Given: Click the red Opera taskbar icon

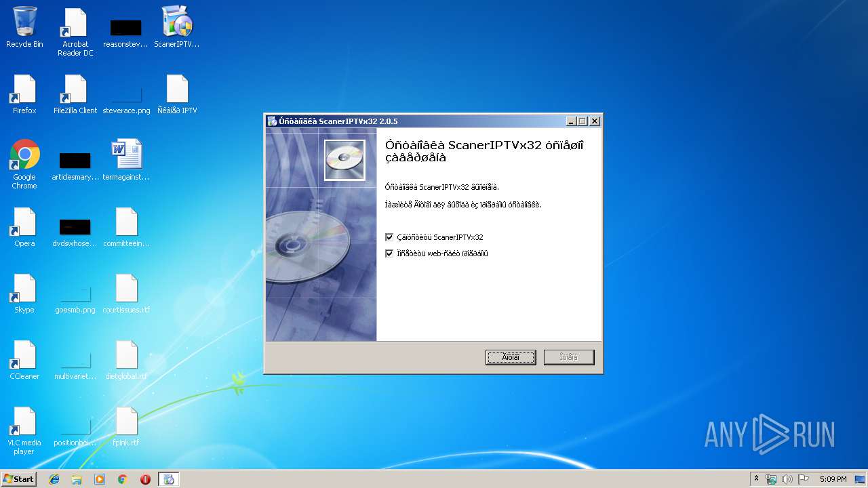Looking at the screenshot, I should point(145,479).
